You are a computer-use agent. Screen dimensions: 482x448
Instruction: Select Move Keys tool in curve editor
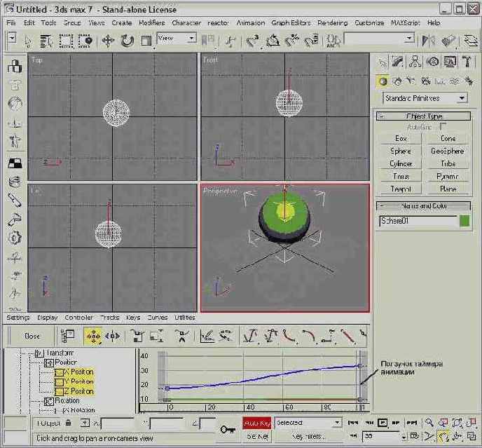[x=92, y=337]
